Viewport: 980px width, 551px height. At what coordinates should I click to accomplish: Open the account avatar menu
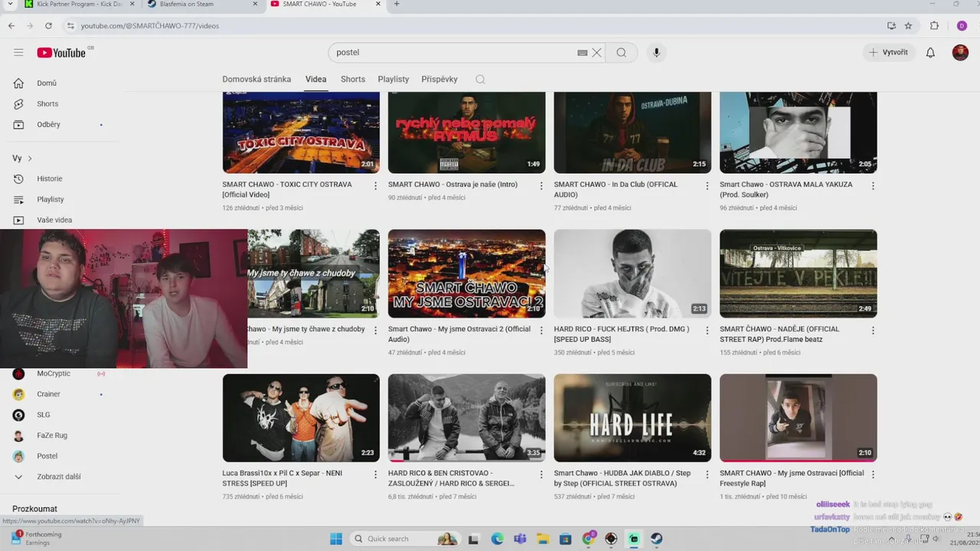pos(960,52)
